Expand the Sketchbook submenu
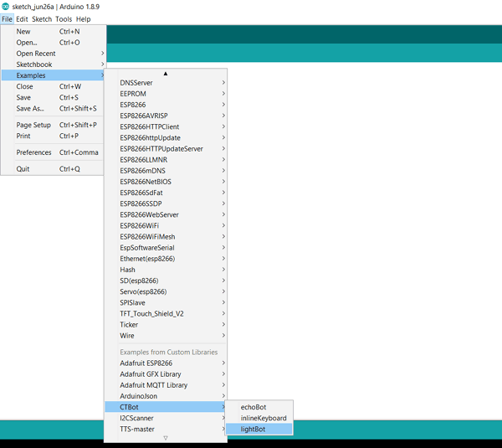The width and height of the screenshot is (502, 448). point(53,64)
